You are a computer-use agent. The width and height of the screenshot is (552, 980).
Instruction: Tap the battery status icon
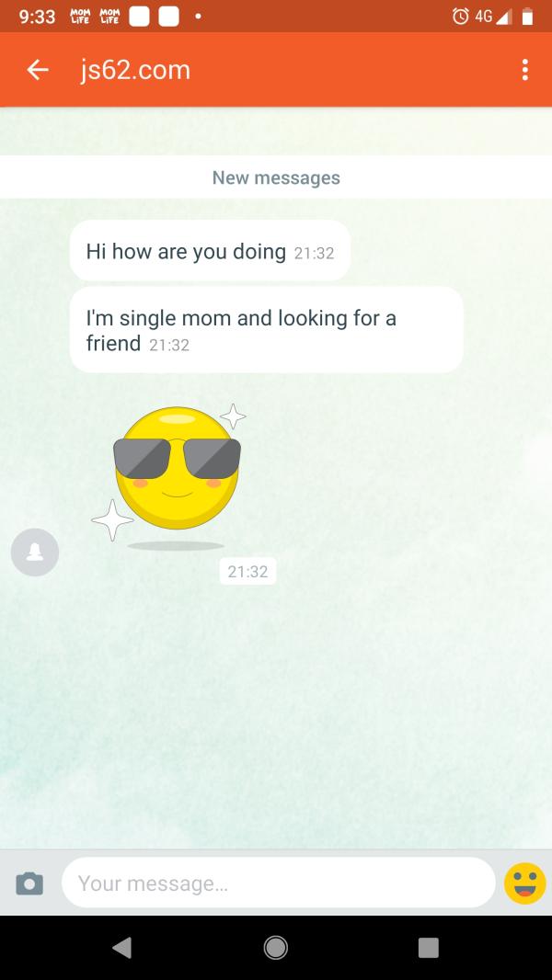527,17
